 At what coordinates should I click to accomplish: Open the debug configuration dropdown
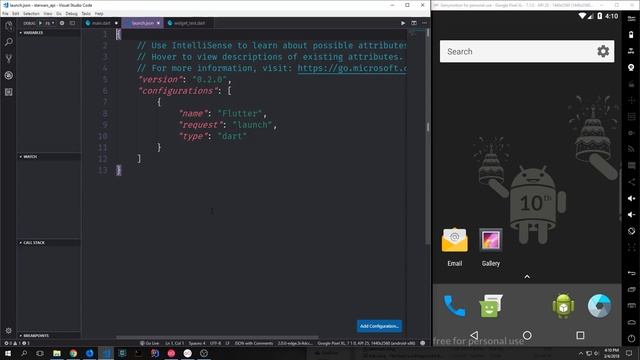(50, 23)
